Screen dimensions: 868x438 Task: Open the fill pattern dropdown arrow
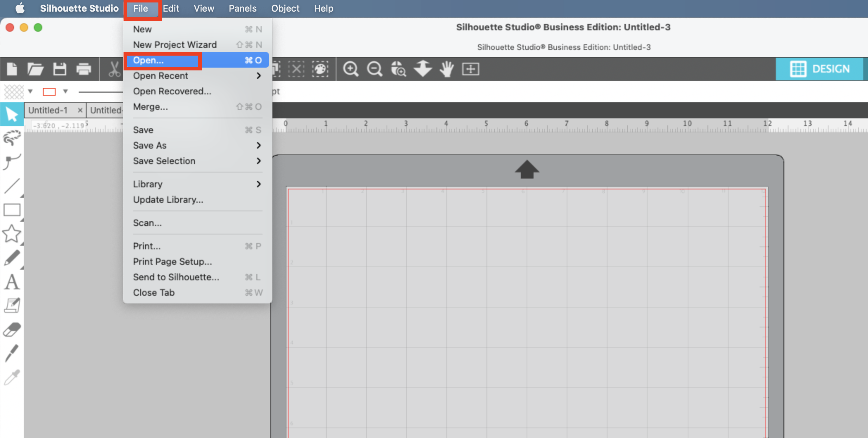31,92
